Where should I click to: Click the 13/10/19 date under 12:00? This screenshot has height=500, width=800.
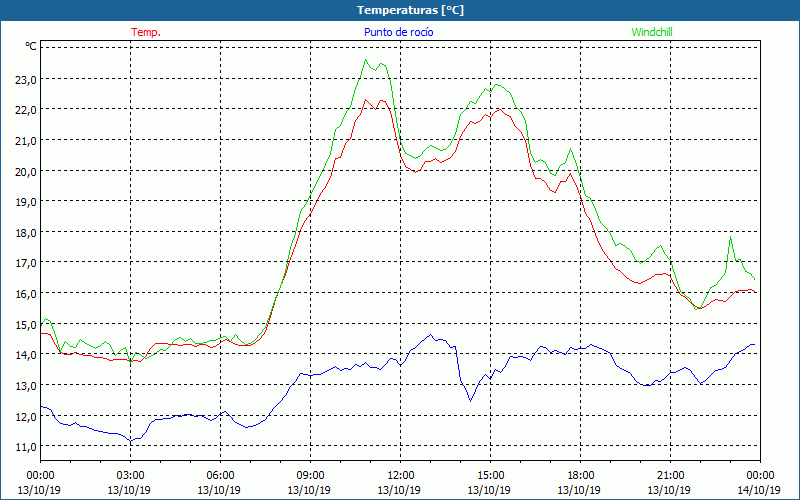(x=399, y=490)
